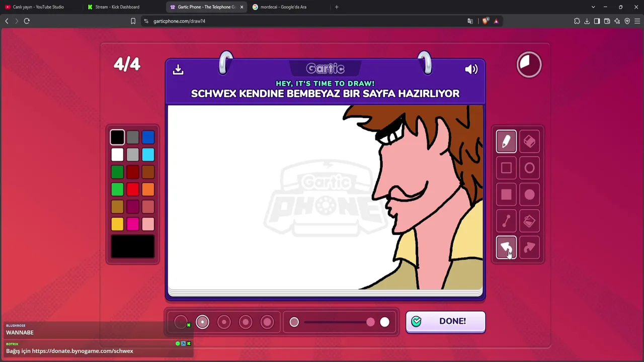Set opacity to maximum via white dot
This screenshot has width=644, height=362.
384,322
